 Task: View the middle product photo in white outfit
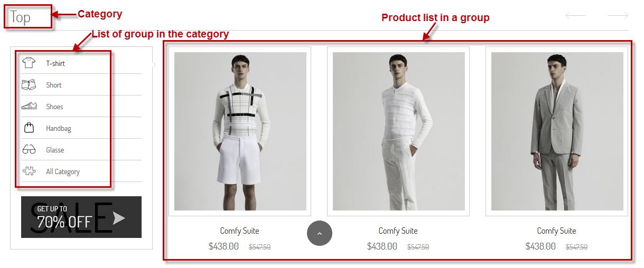pos(399,131)
